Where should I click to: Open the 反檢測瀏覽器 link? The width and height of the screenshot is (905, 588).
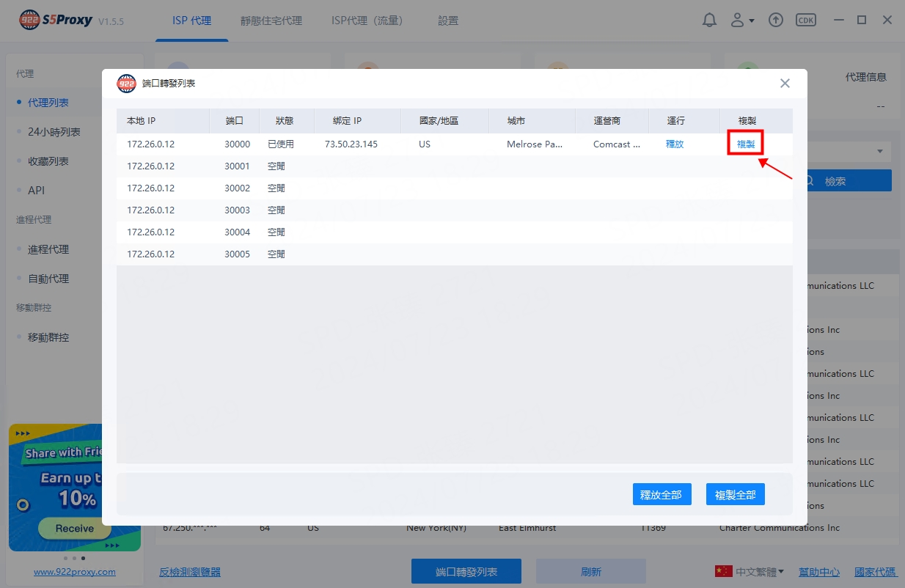point(190,572)
